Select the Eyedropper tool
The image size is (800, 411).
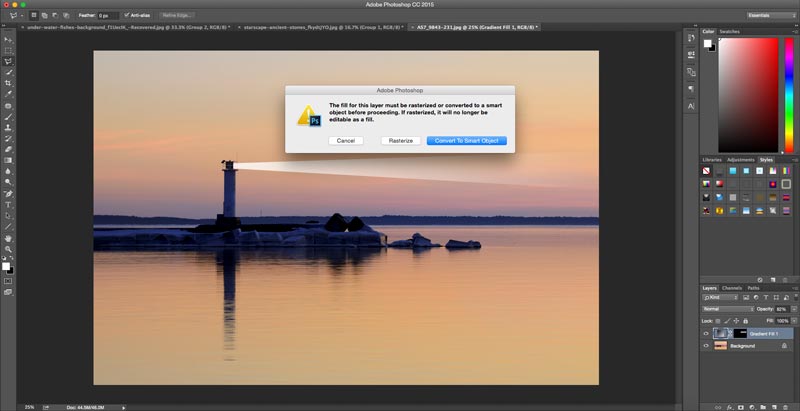(x=8, y=94)
